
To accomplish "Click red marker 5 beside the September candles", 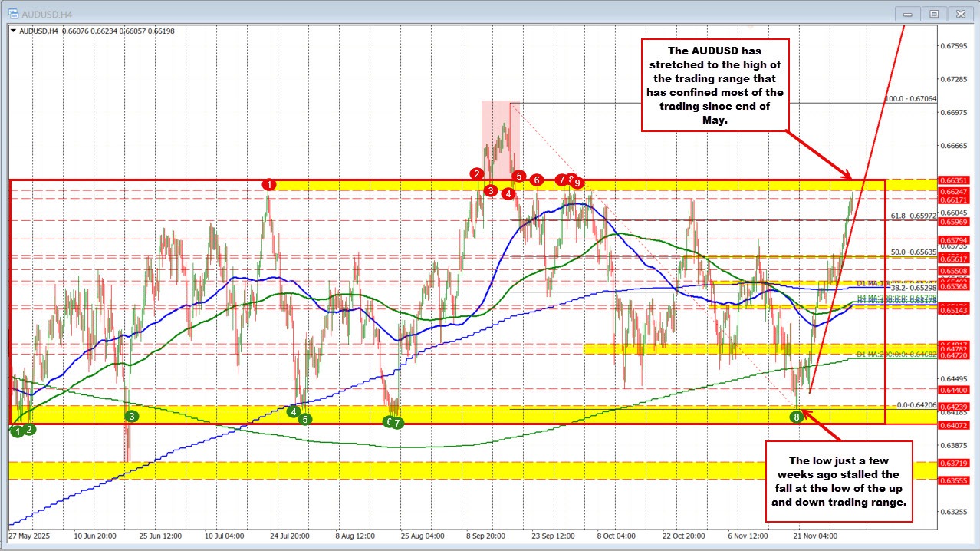I will [518, 177].
